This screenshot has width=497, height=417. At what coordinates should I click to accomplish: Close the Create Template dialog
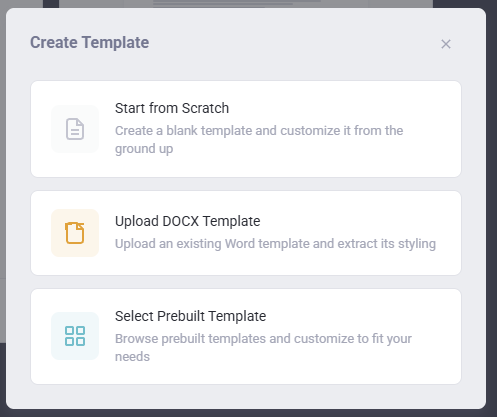(x=446, y=44)
